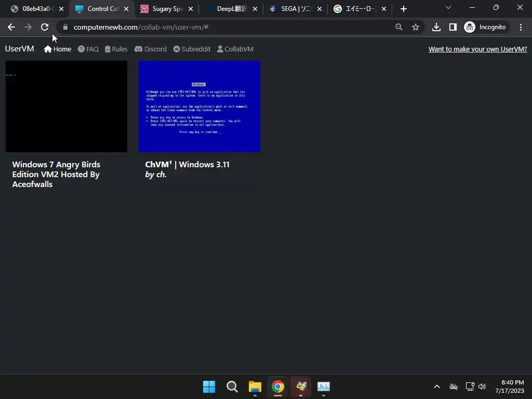The height and width of the screenshot is (399, 532).
Task: Open the ChVM Windows 3.11 thumbnail
Action: [x=199, y=106]
